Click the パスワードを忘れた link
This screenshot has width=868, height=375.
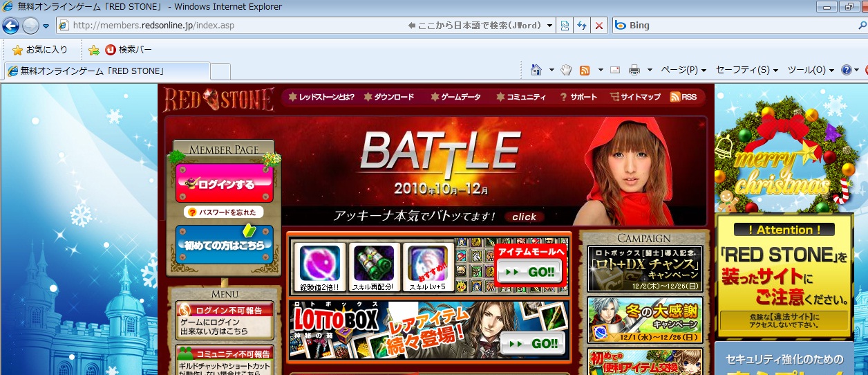coord(225,212)
